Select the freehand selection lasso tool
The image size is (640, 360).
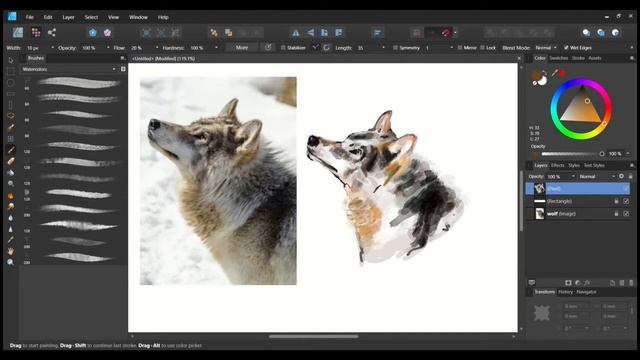pyautogui.click(x=11, y=116)
